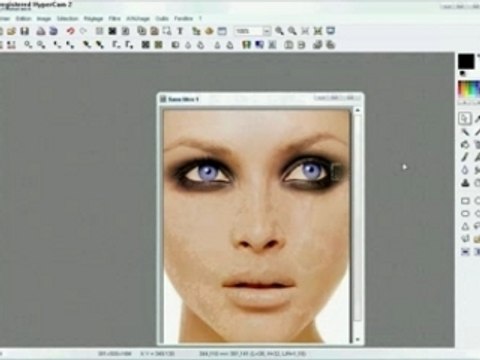Activate the Clone Stamp tool
The height and width of the screenshot is (360, 480).
pyautogui.click(x=465, y=183)
